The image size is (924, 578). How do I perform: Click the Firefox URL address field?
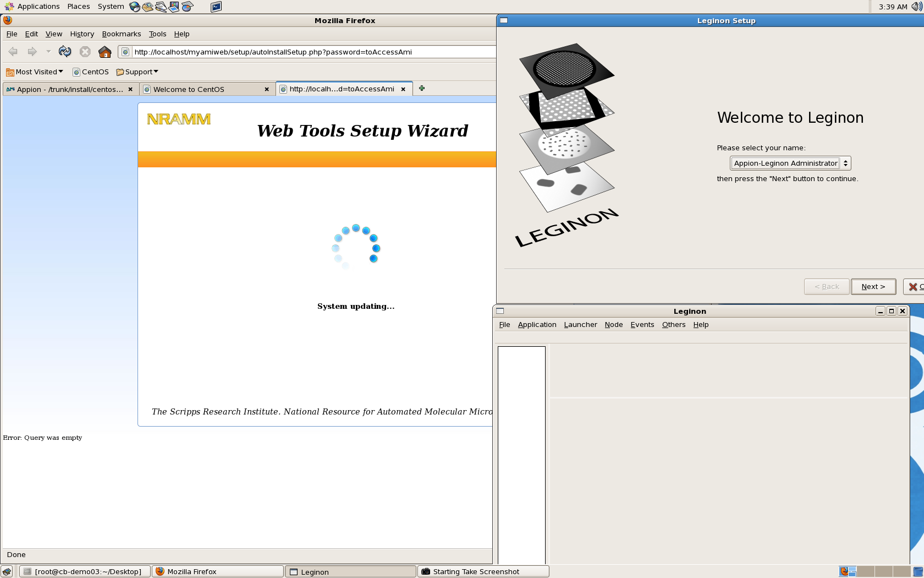pyautogui.click(x=308, y=52)
